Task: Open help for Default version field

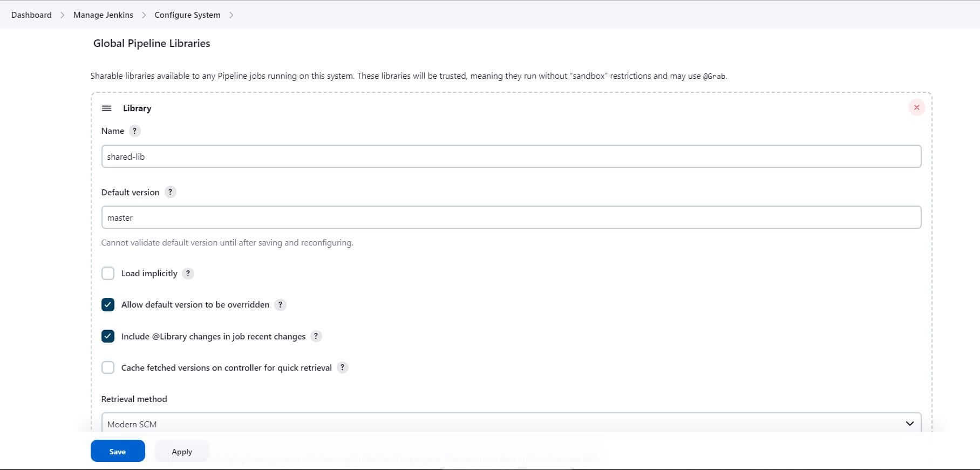Action: [x=170, y=192]
